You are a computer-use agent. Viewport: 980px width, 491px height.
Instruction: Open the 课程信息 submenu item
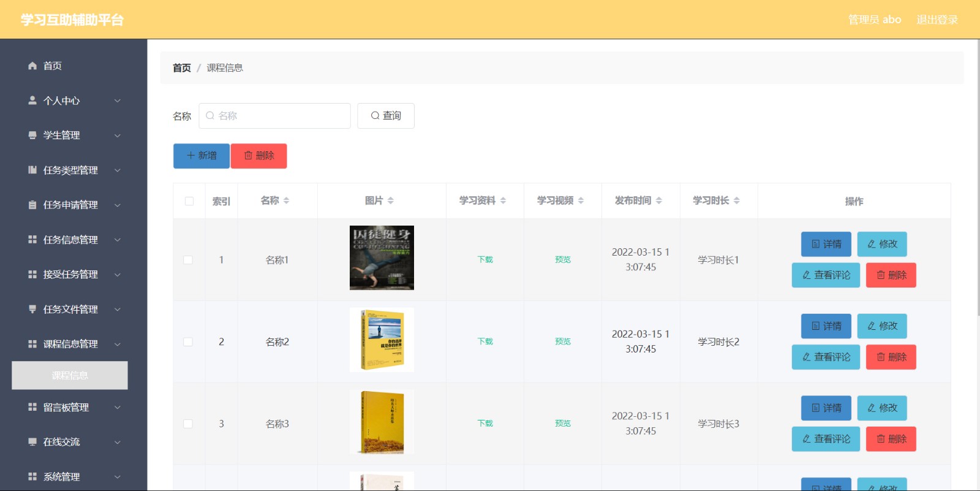pos(70,375)
